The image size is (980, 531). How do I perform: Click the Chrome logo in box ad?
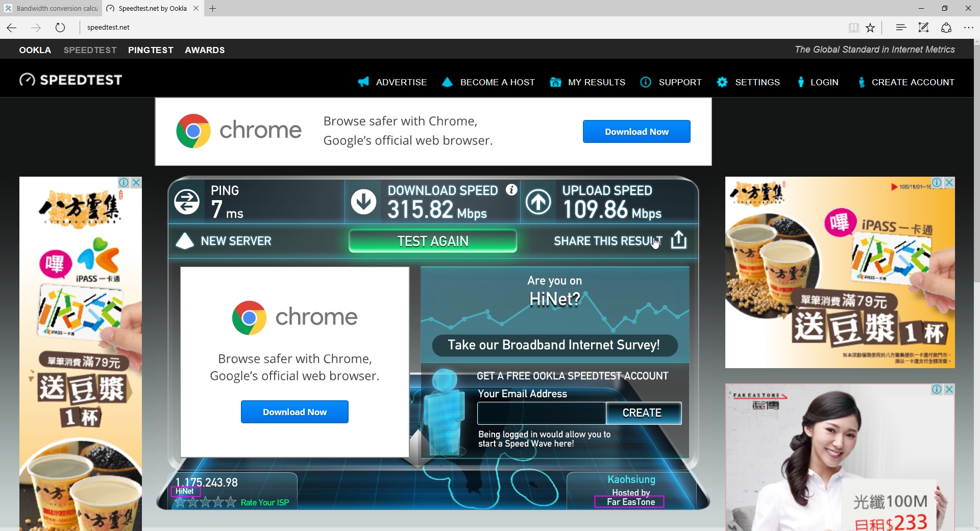click(249, 318)
